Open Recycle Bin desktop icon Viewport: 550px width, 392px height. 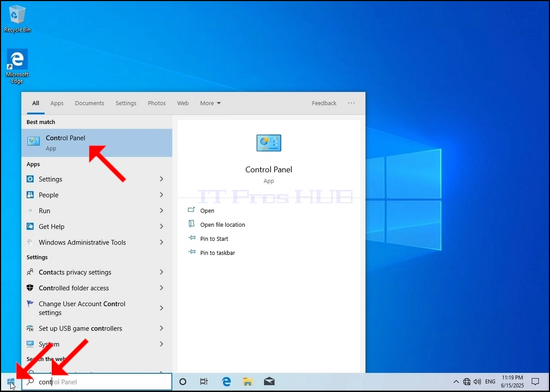tap(17, 19)
